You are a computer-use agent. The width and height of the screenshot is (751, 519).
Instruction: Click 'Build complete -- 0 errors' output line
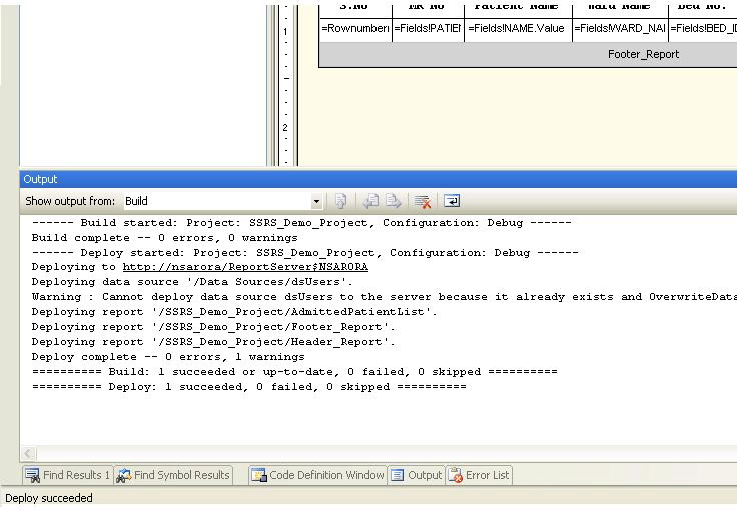point(165,238)
